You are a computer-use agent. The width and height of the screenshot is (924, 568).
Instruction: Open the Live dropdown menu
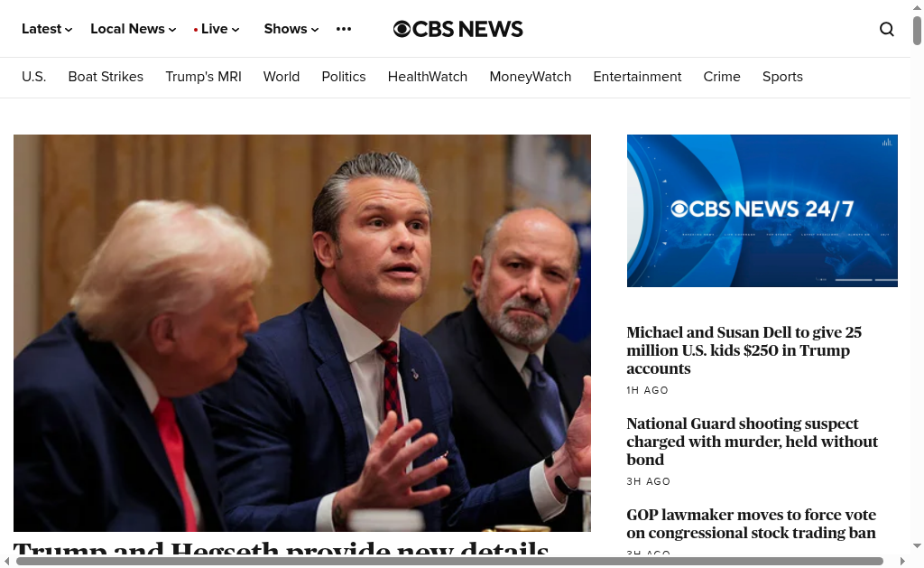pyautogui.click(x=217, y=29)
